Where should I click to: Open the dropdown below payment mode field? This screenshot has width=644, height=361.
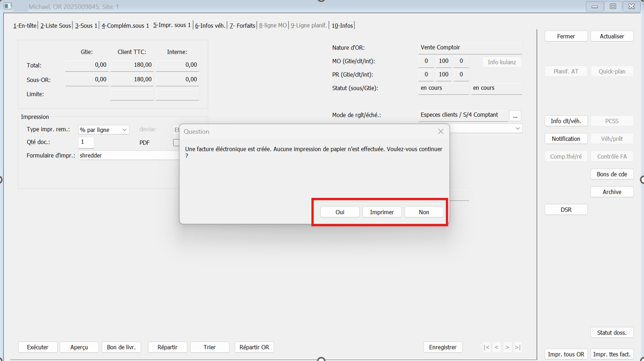point(518,128)
